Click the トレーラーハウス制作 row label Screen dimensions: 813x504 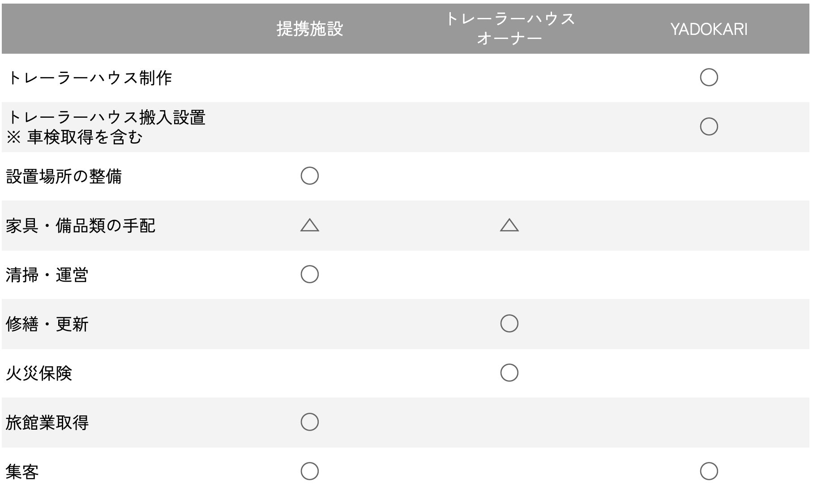90,78
